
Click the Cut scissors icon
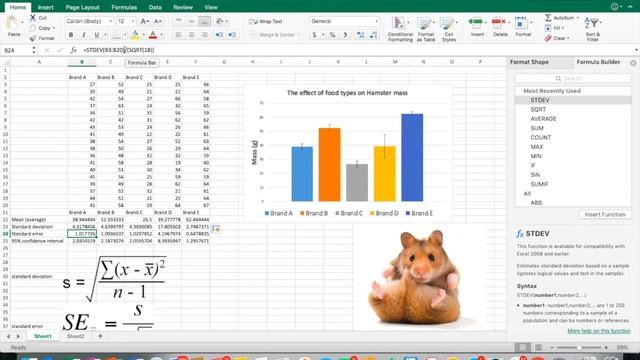[33, 18]
